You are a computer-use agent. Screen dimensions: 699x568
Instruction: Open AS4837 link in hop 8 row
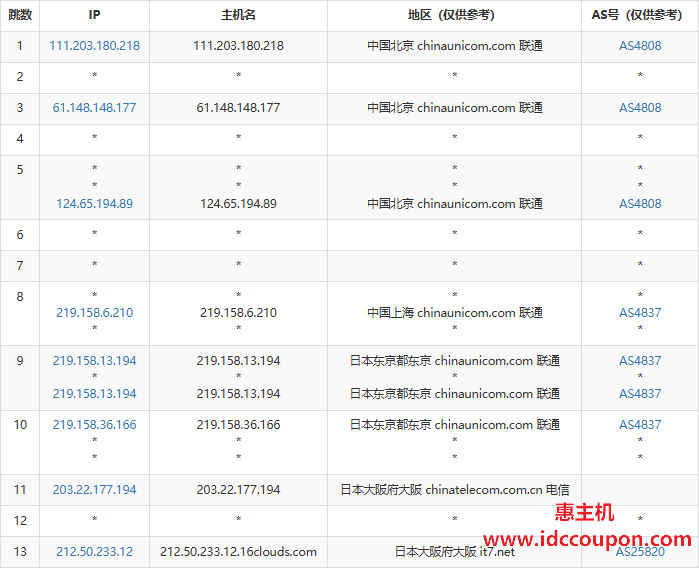(x=640, y=313)
